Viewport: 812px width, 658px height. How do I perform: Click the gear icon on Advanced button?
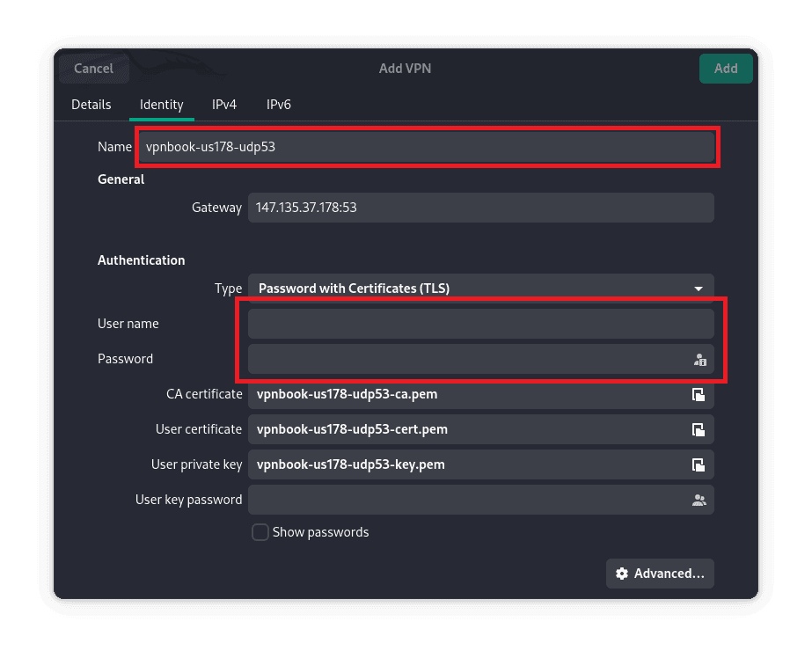click(x=622, y=574)
